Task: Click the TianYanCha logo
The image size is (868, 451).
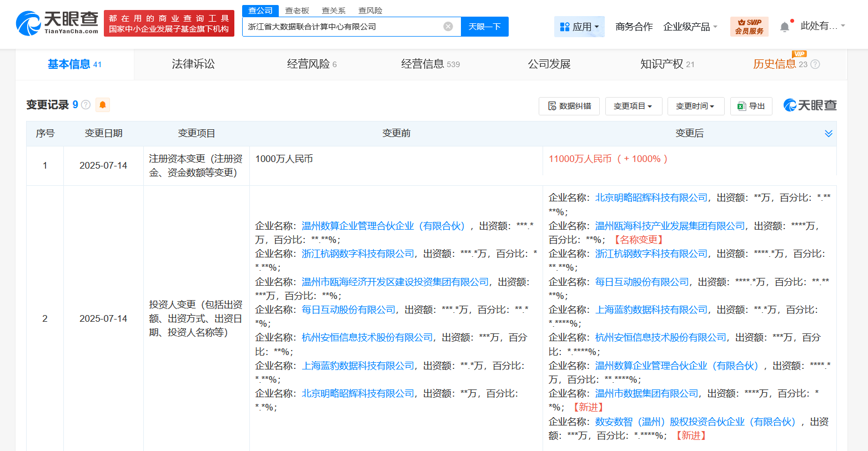Action: (x=57, y=23)
